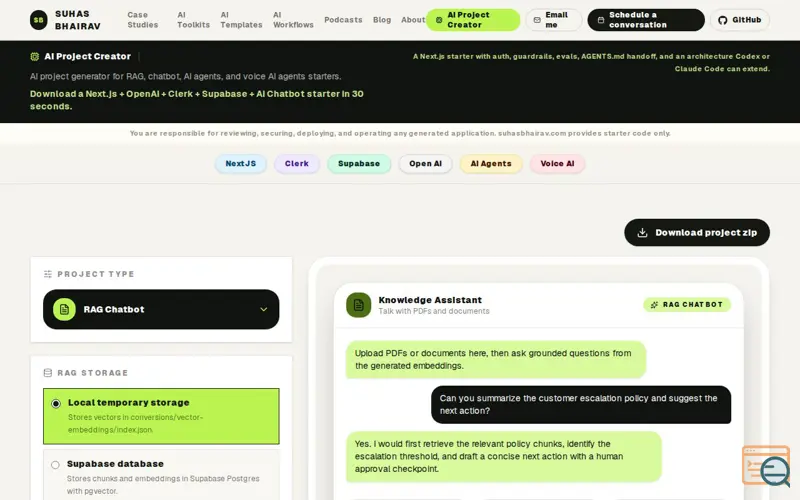Open the About nav item
The width and height of the screenshot is (800, 500).
tap(413, 20)
